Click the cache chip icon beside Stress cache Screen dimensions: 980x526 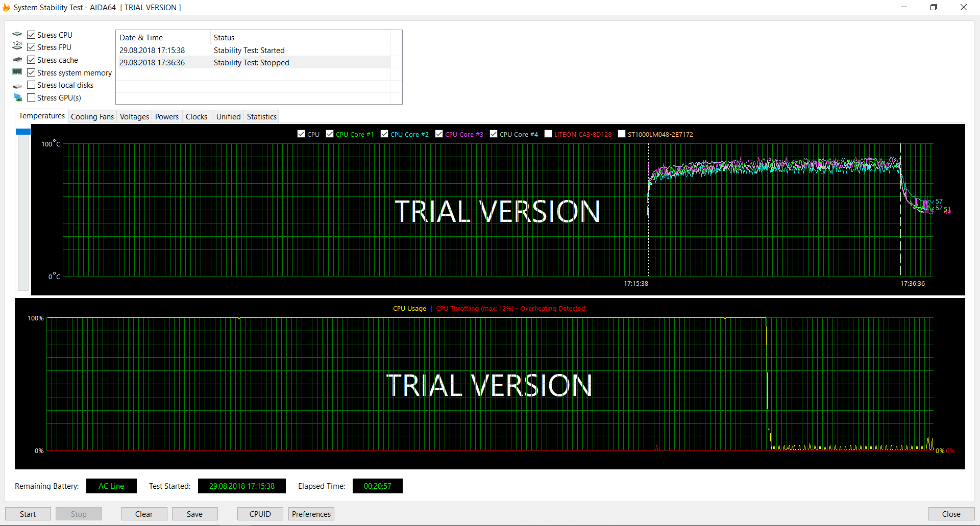(17, 60)
